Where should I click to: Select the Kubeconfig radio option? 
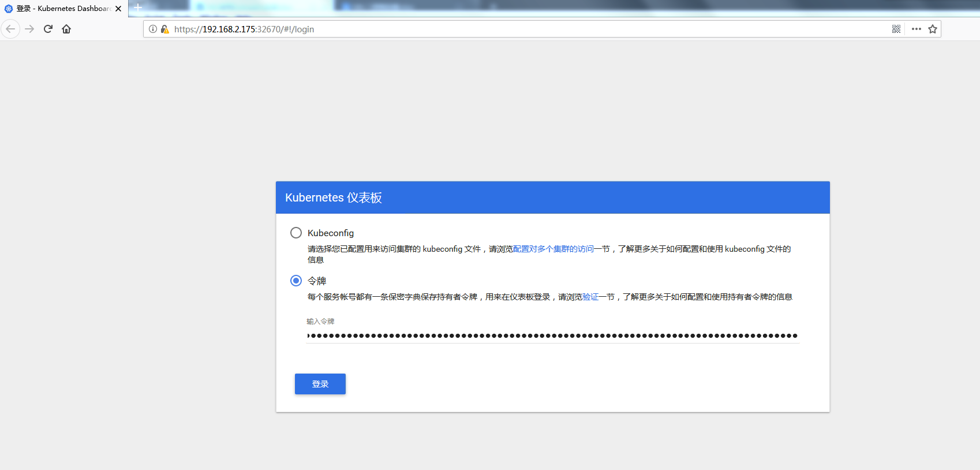pos(296,233)
